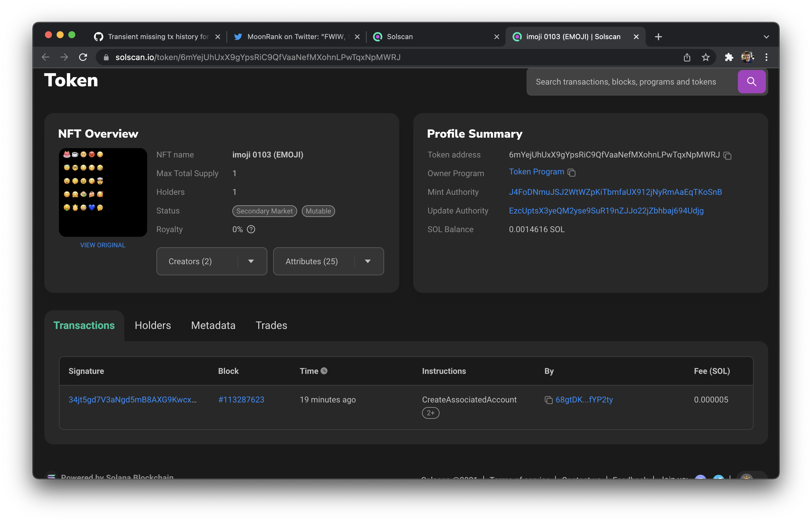Expand the Attributes (25) dropdown
This screenshot has height=522, width=812.
click(x=368, y=261)
